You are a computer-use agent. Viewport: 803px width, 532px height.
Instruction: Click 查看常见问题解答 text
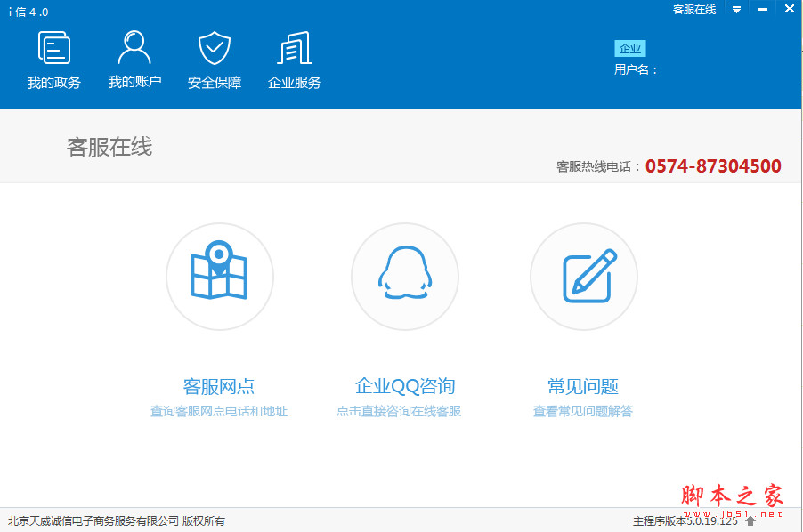point(583,411)
